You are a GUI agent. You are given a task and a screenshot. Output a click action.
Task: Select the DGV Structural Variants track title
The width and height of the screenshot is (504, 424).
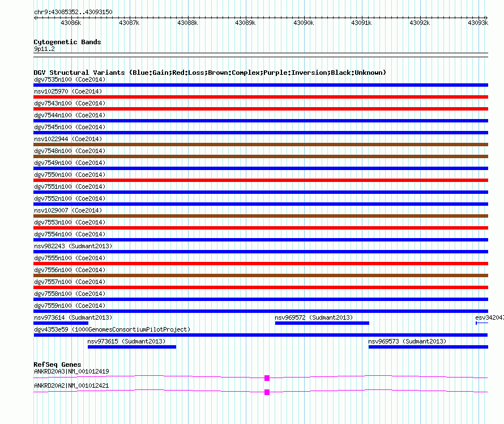[210, 73]
